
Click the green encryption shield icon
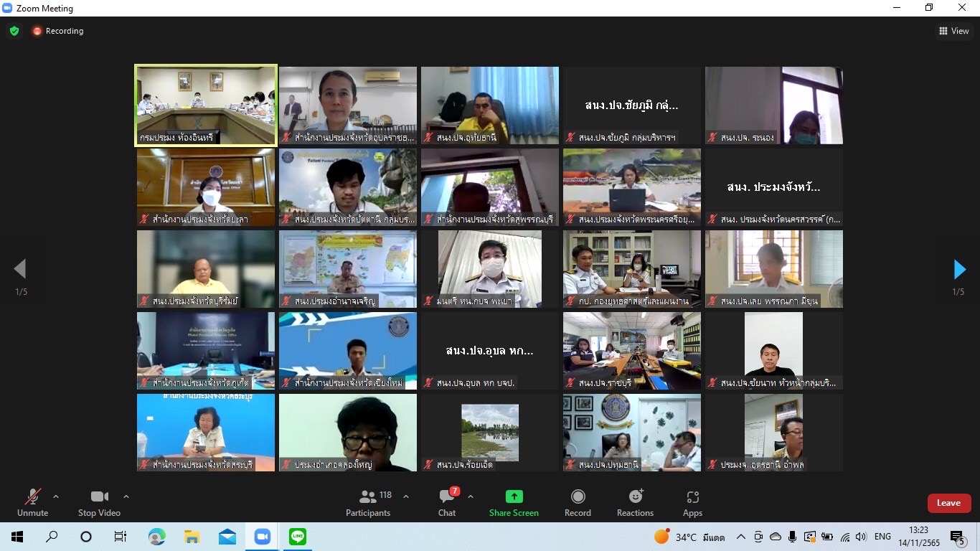(14, 31)
